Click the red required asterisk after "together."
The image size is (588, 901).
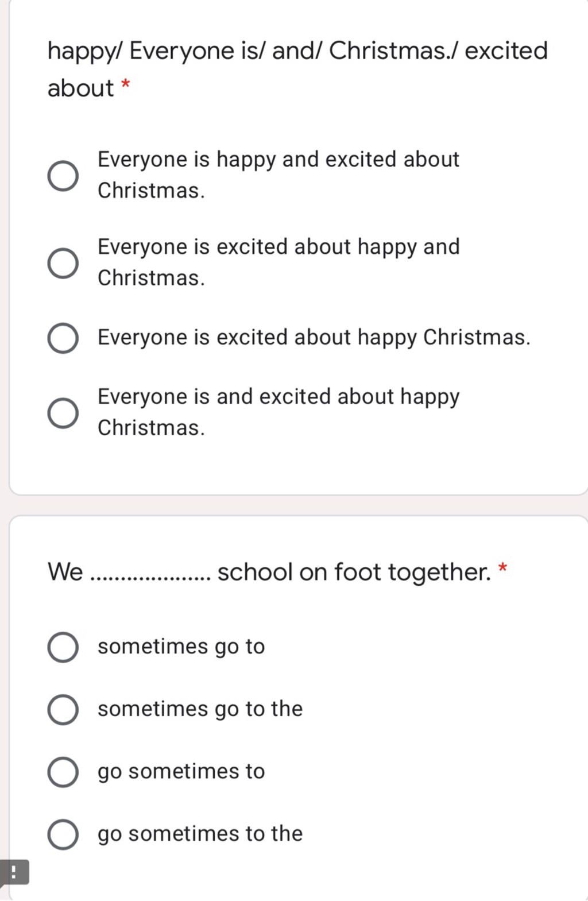[x=503, y=569]
